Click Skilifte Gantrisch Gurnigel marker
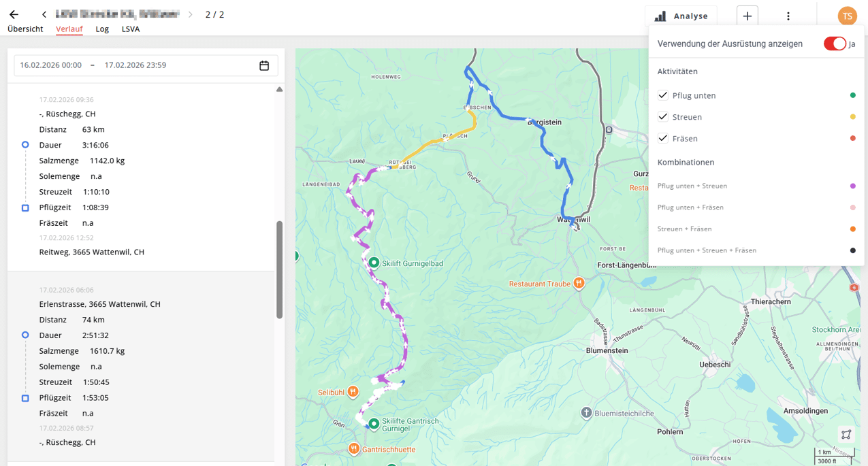Image resolution: width=868 pixels, height=466 pixels. (373, 425)
